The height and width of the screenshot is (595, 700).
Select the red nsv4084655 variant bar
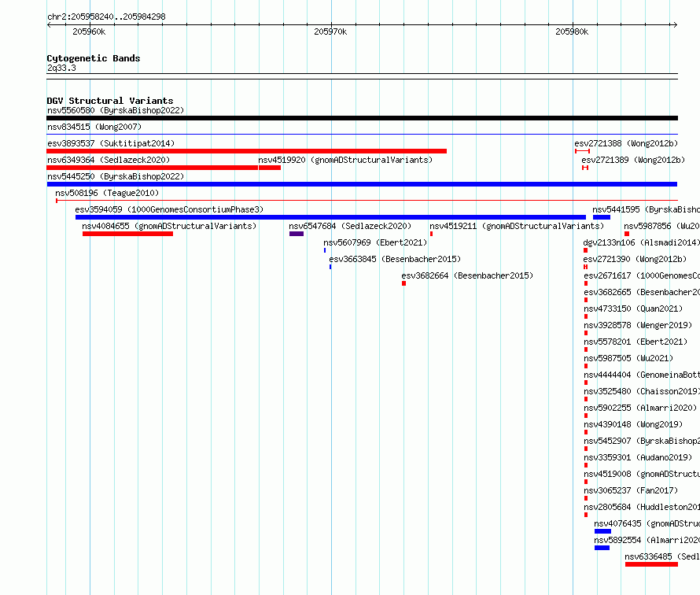pos(127,234)
